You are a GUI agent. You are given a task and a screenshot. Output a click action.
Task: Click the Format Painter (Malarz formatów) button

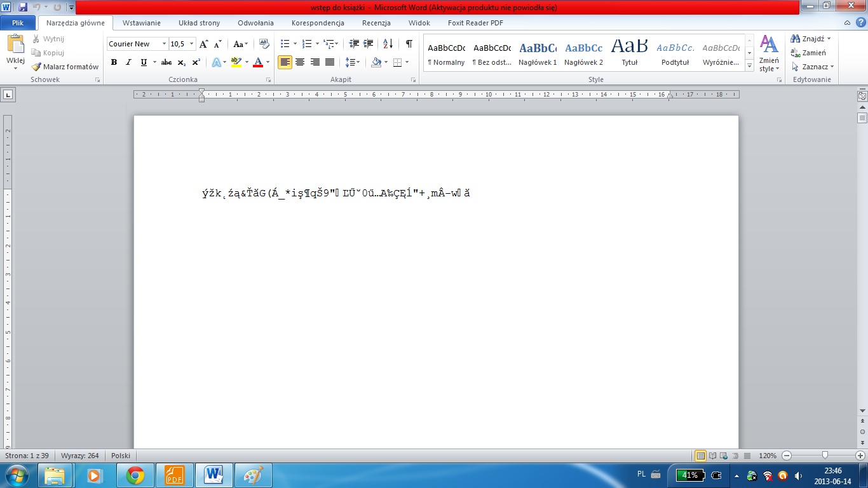point(65,67)
